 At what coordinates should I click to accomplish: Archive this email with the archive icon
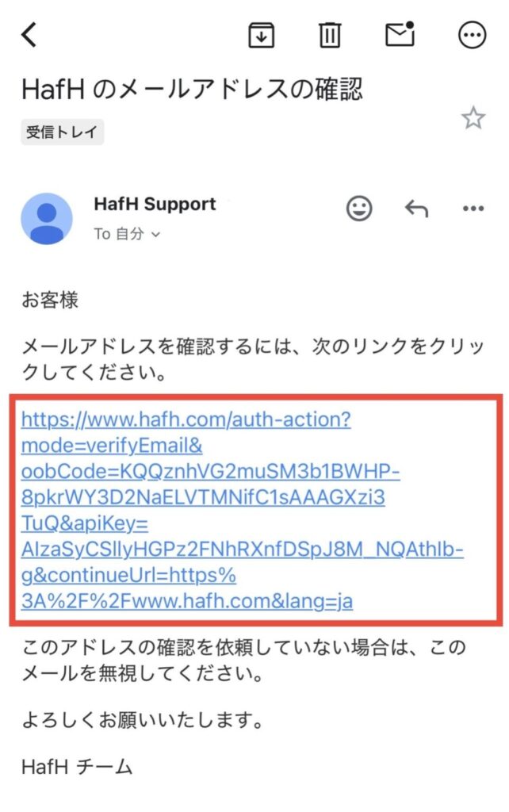click(x=262, y=35)
